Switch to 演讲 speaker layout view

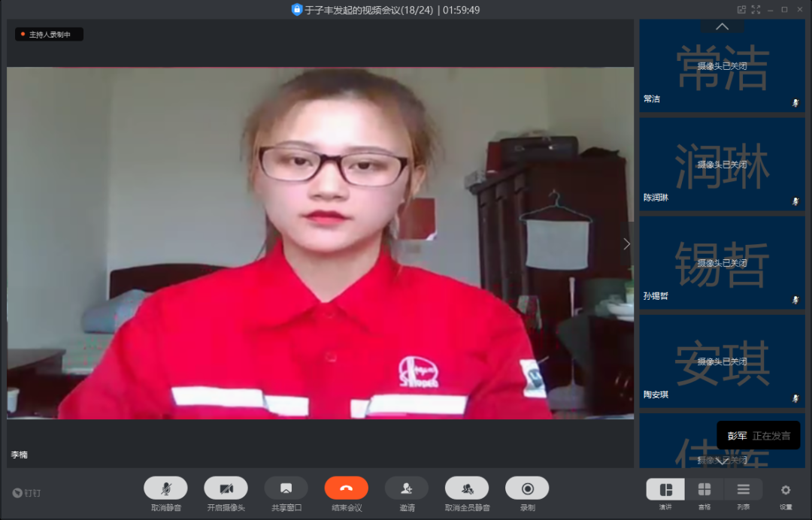665,490
